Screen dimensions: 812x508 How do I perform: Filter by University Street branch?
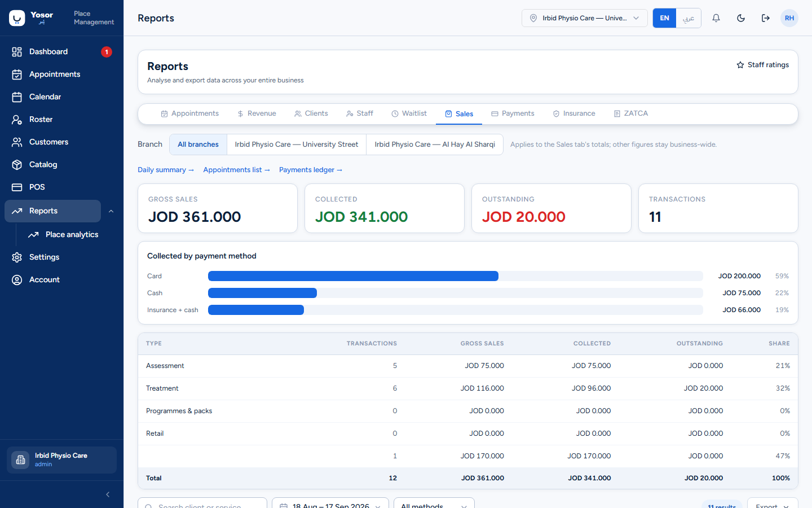point(297,144)
